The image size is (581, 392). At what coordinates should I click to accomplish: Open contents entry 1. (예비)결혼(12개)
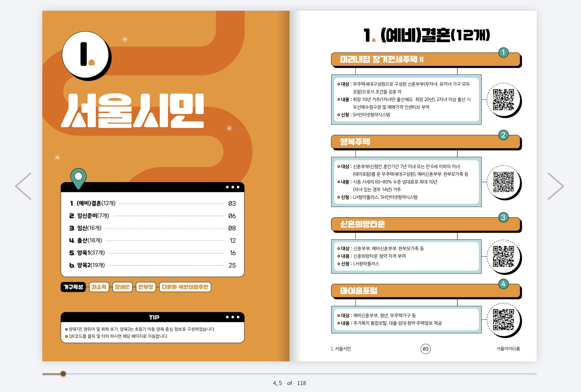pos(152,203)
